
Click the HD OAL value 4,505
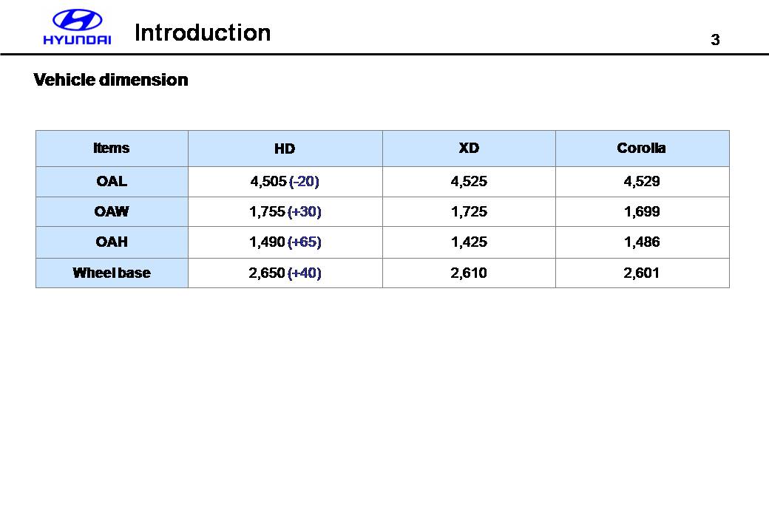pos(268,181)
